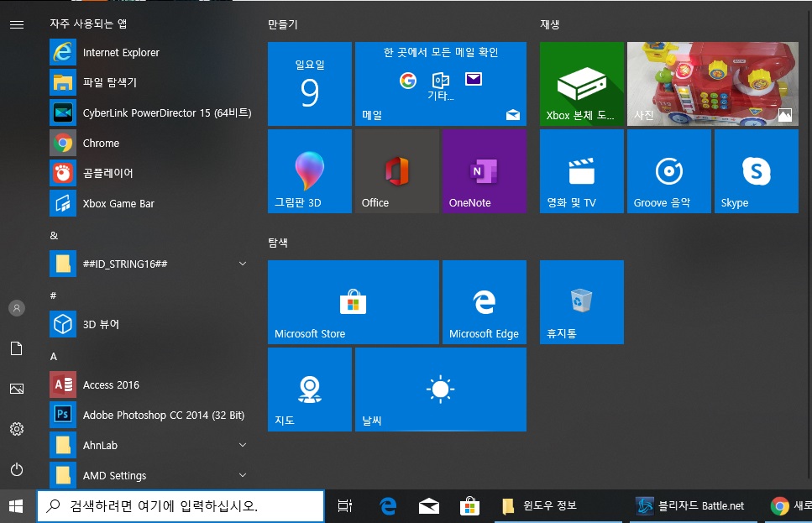
Task: Select the 만들기 tile group title
Action: pos(283,24)
